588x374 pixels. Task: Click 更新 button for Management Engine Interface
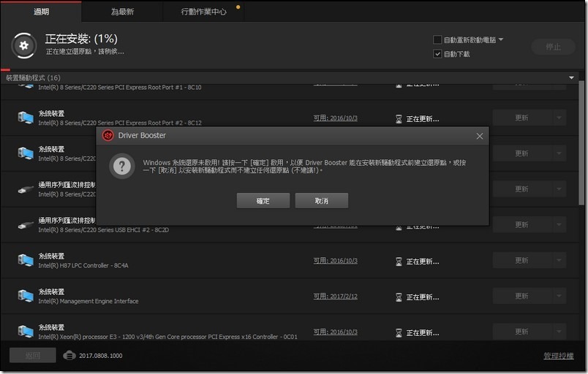pyautogui.click(x=521, y=296)
